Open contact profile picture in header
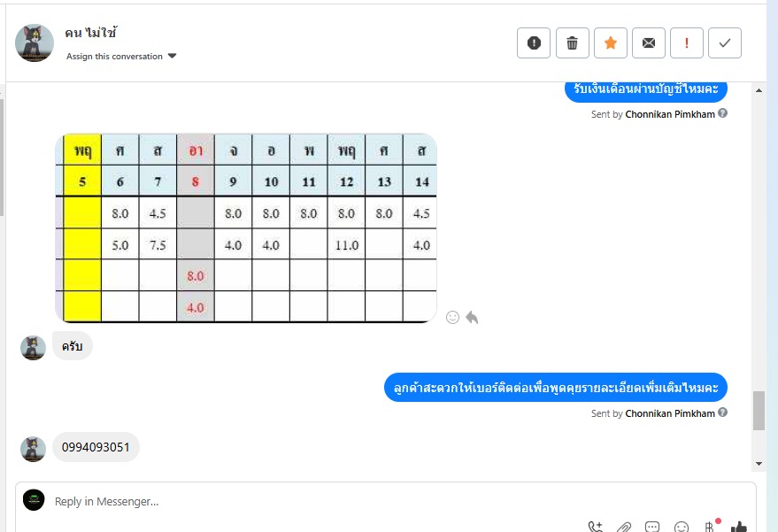Image resolution: width=778 pixels, height=532 pixels. coord(35,42)
